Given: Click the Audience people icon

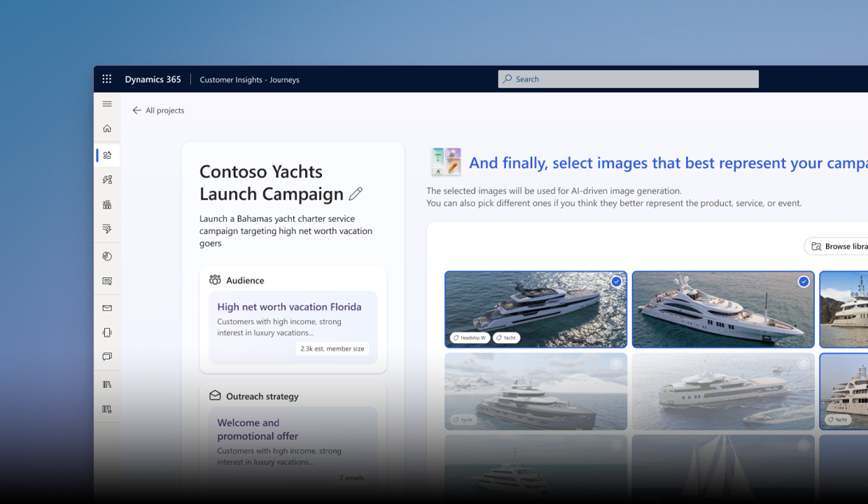Looking at the screenshot, I should [x=215, y=280].
